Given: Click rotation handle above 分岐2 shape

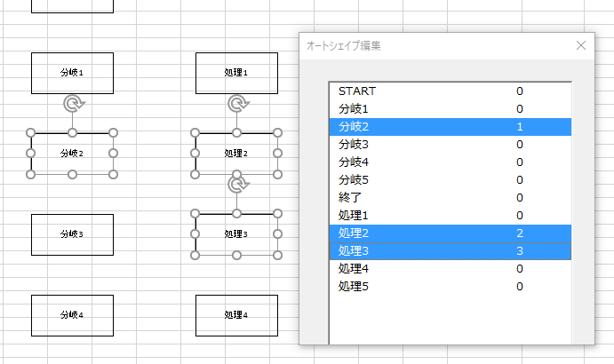Looking at the screenshot, I should (73, 104).
